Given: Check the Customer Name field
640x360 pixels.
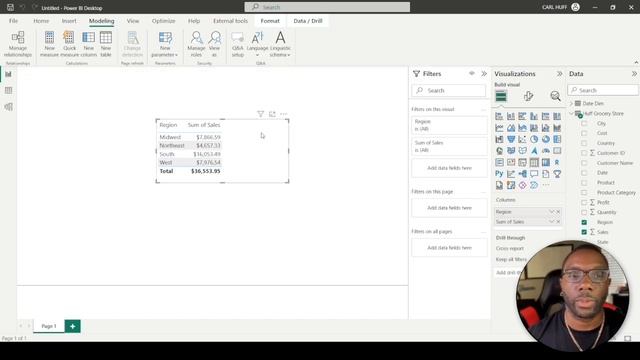Looking at the screenshot, I should [584, 163].
